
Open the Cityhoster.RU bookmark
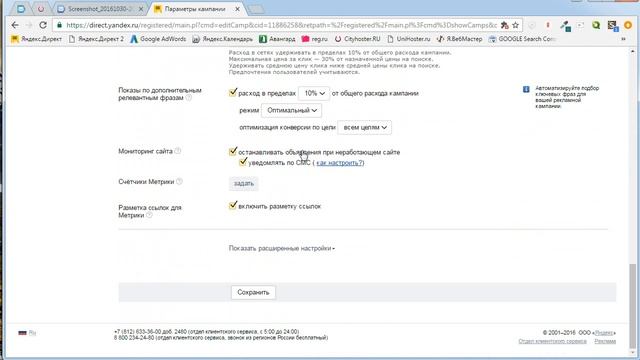coord(358,39)
